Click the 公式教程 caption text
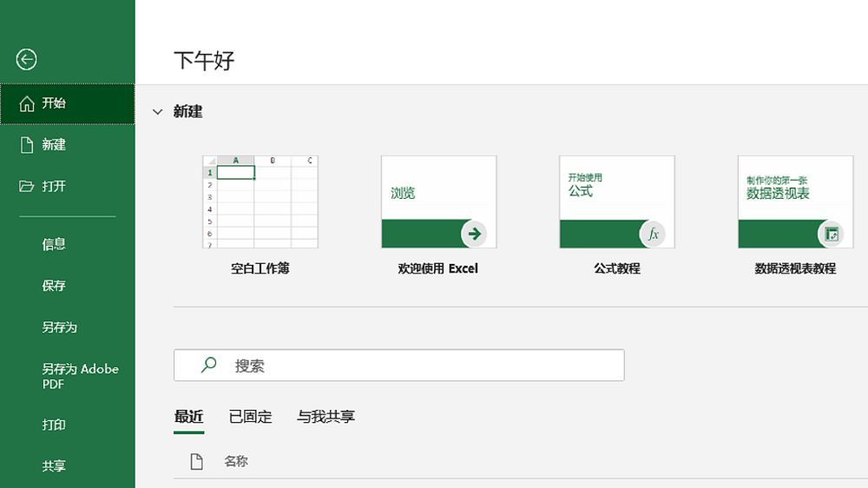Image resolution: width=868 pixels, height=488 pixels. pos(616,268)
